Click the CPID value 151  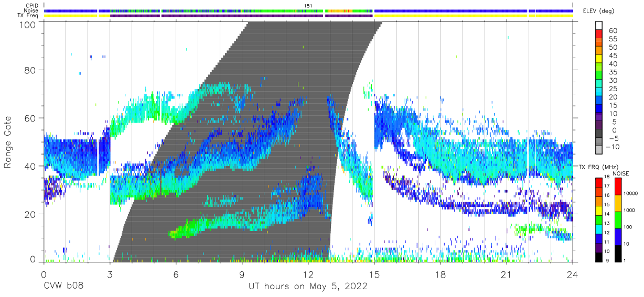[308, 6]
